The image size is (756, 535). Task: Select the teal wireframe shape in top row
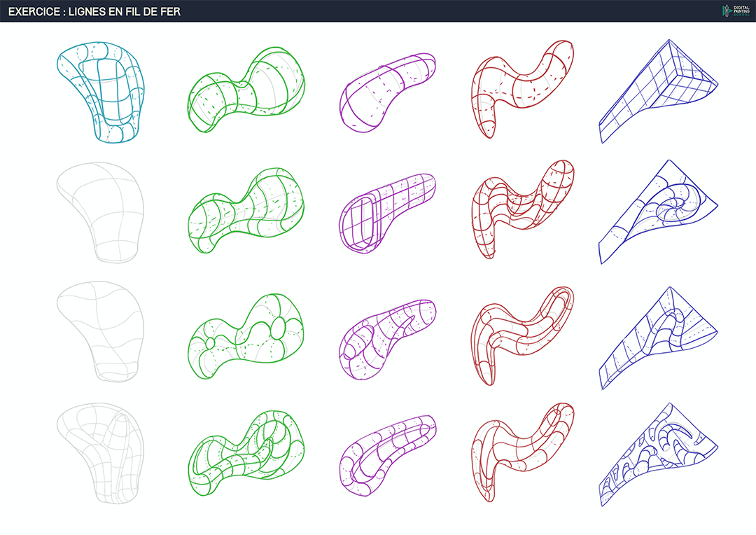100,91
